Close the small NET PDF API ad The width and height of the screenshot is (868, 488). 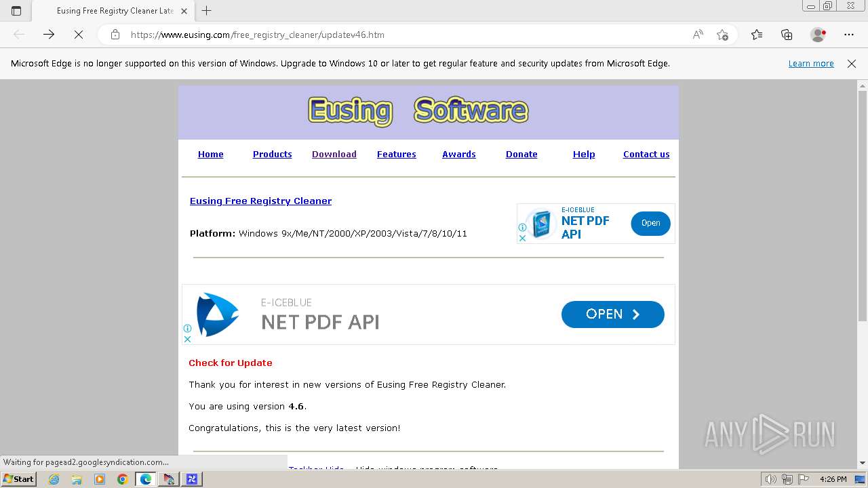522,238
